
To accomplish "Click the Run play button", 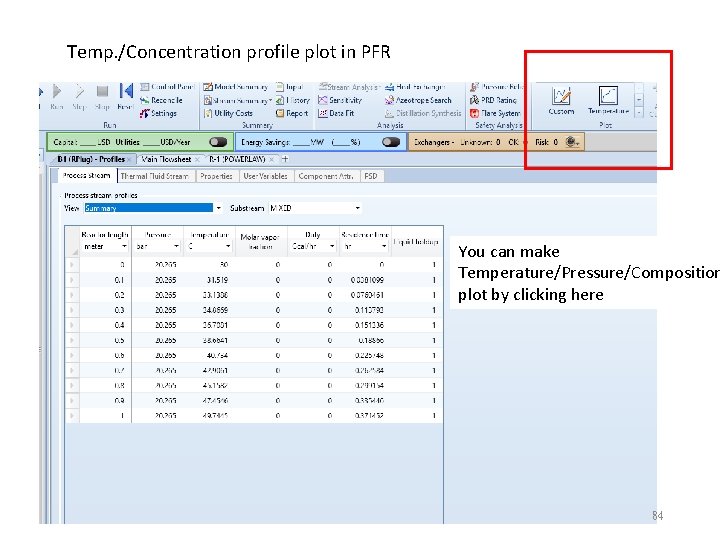I will pos(56,96).
